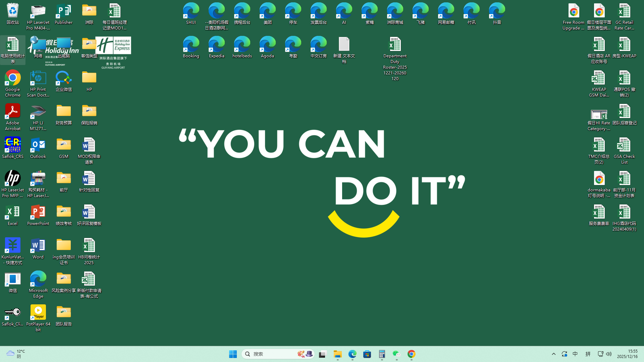The width and height of the screenshot is (644, 362).
Task: Select the Booking Edge shortcut
Action: click(191, 47)
